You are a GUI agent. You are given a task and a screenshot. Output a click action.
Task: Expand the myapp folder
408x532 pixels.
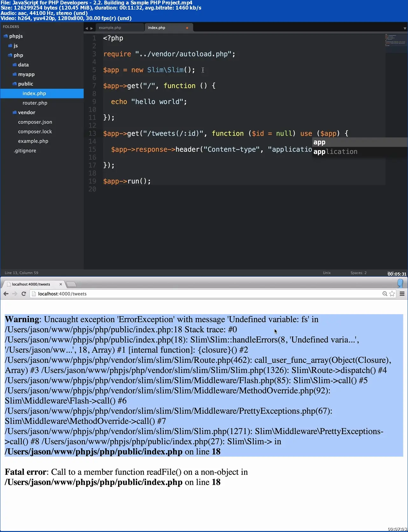click(14, 74)
